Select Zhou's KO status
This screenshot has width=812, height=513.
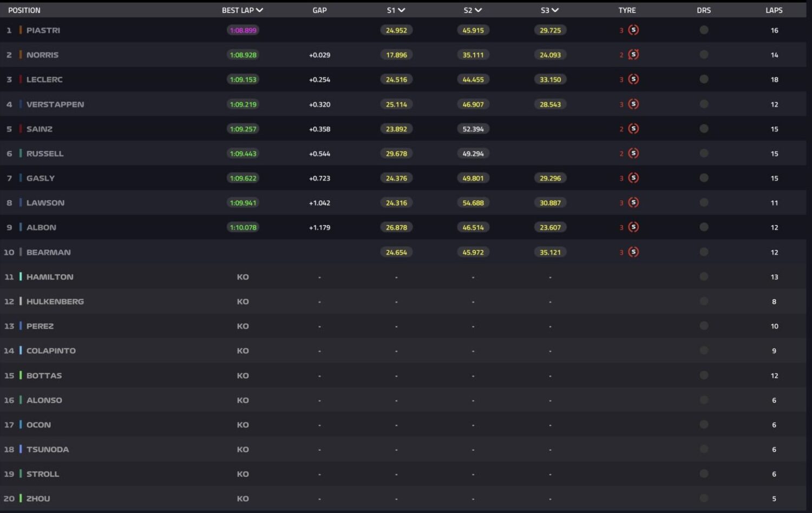[243, 499]
